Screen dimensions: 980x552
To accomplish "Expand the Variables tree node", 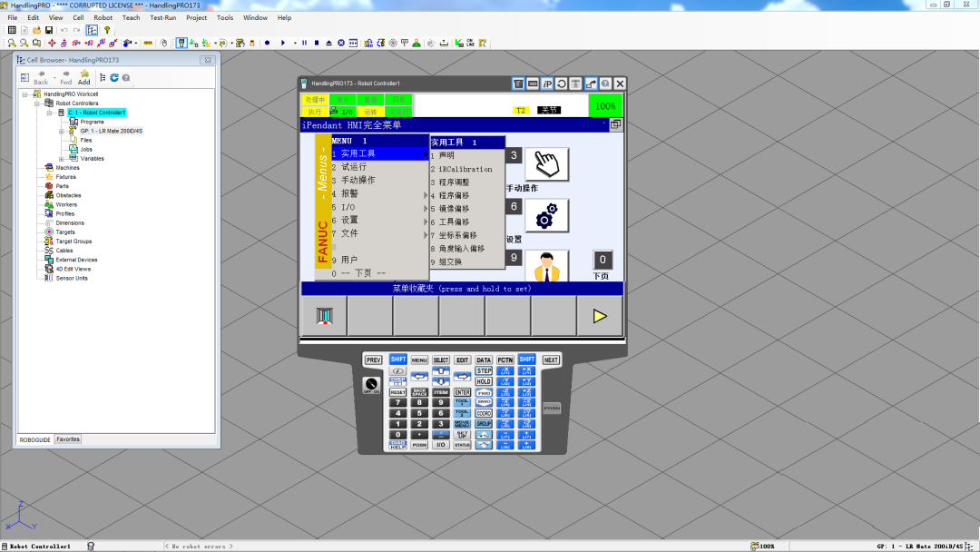I will (x=62, y=159).
